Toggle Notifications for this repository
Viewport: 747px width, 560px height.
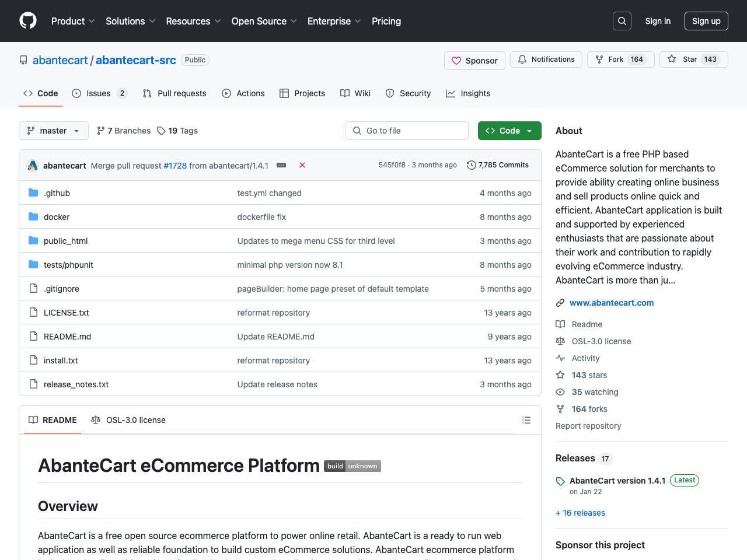546,60
